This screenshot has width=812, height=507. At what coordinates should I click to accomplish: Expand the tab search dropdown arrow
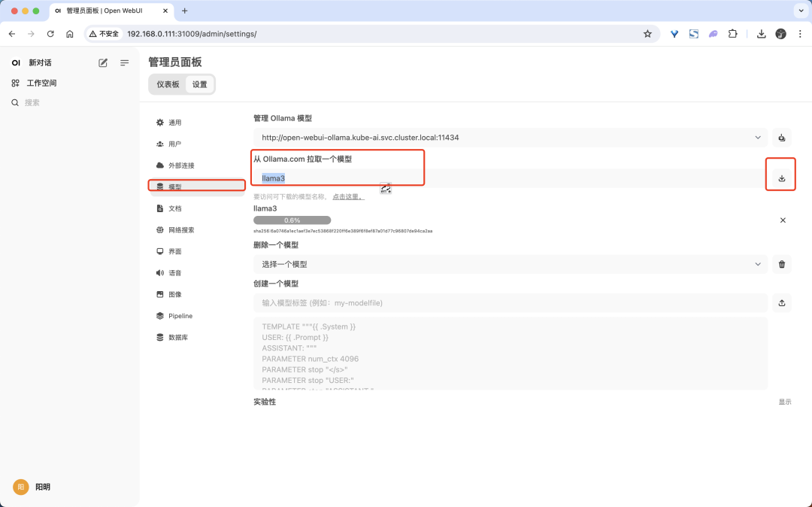pyautogui.click(x=801, y=11)
